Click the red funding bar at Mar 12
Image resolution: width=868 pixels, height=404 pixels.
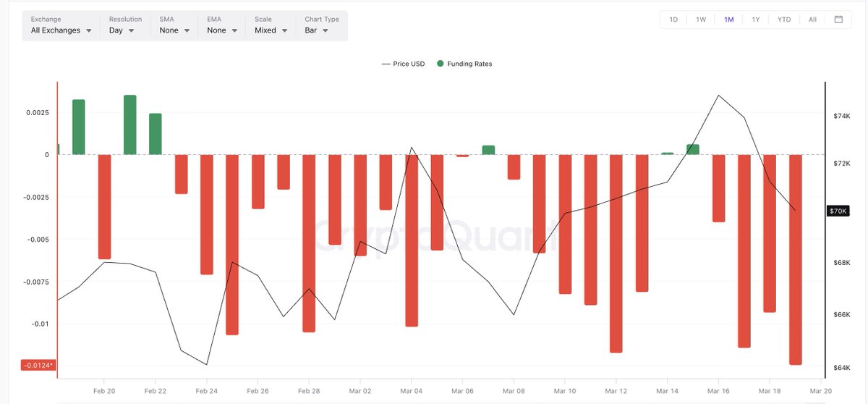[x=616, y=253]
